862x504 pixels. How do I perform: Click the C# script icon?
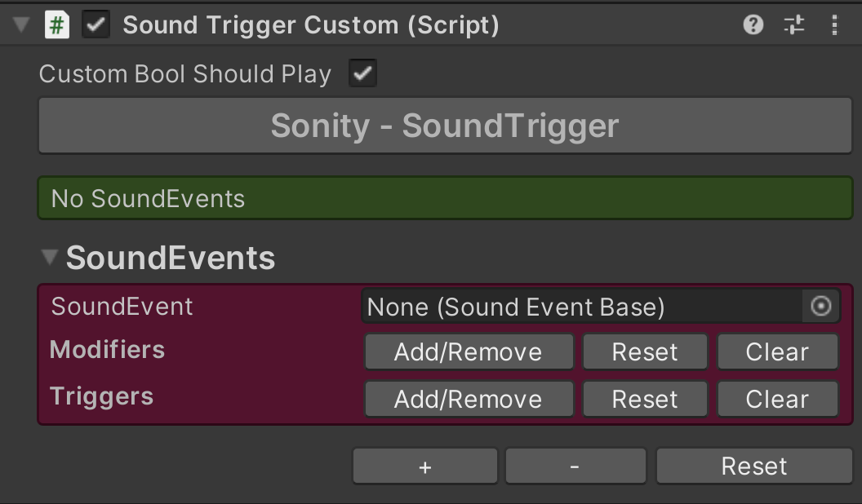[56, 25]
